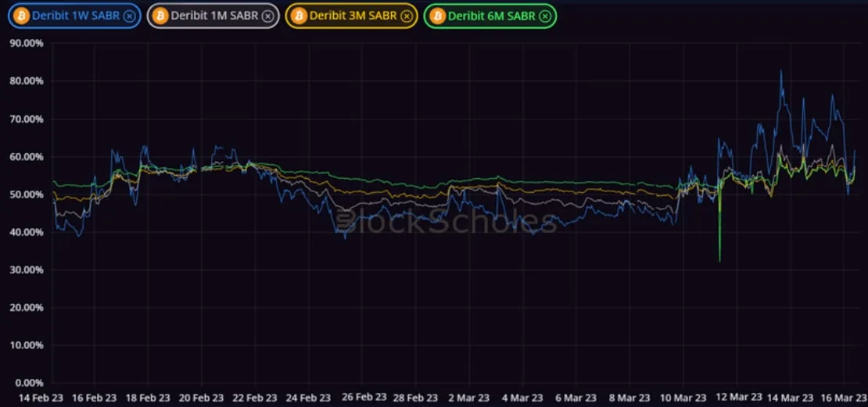Click Bitcoin icon in 1M SABR chip
868x407 pixels.
pyautogui.click(x=160, y=16)
